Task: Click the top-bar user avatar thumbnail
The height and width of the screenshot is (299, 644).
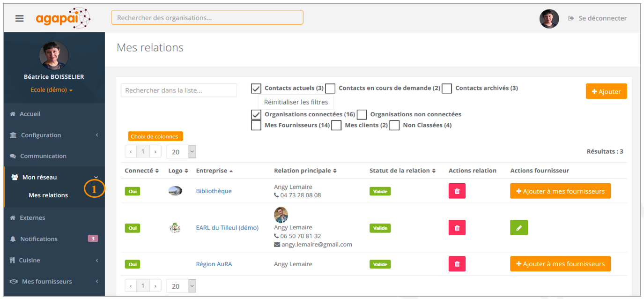Action: tap(549, 19)
